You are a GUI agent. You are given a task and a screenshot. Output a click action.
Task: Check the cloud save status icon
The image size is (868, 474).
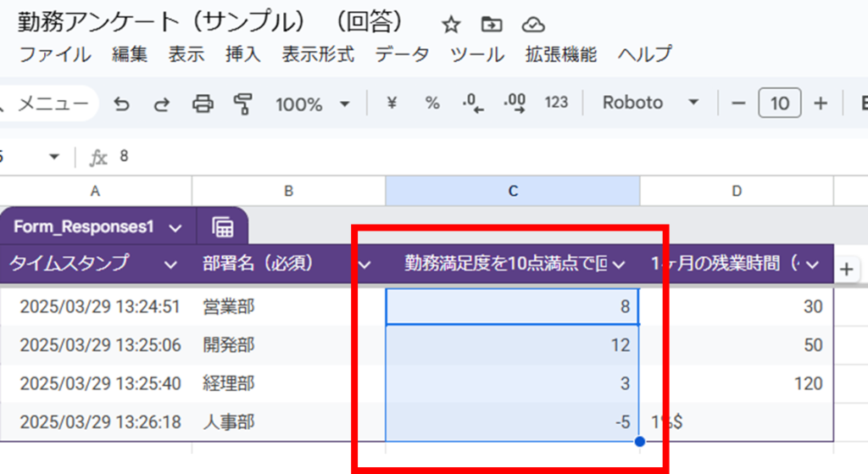pos(532,24)
